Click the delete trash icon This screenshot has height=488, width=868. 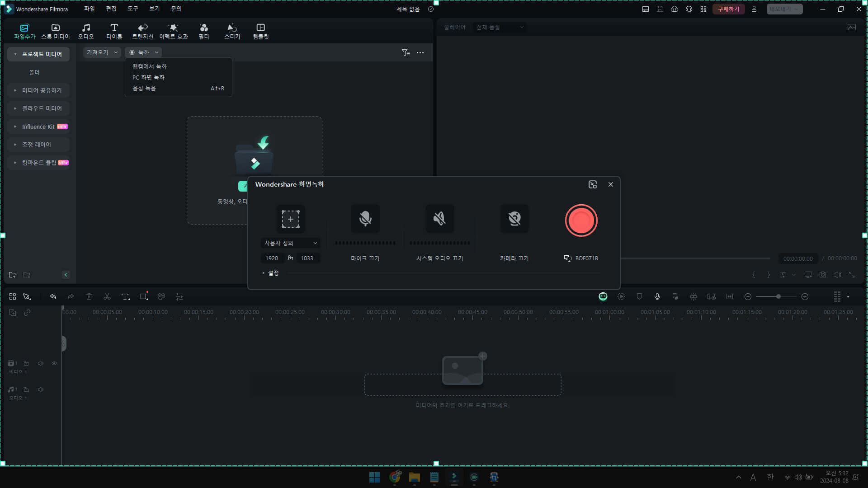click(x=89, y=296)
